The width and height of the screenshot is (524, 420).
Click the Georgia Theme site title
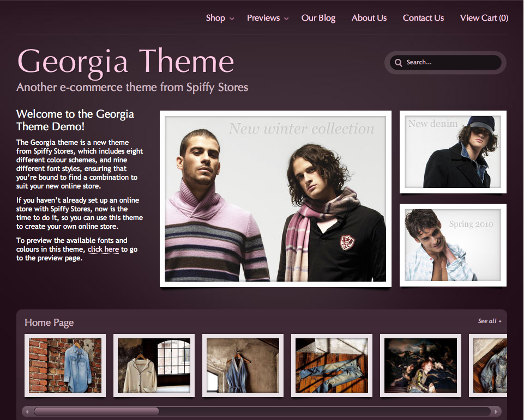pyautogui.click(x=125, y=62)
